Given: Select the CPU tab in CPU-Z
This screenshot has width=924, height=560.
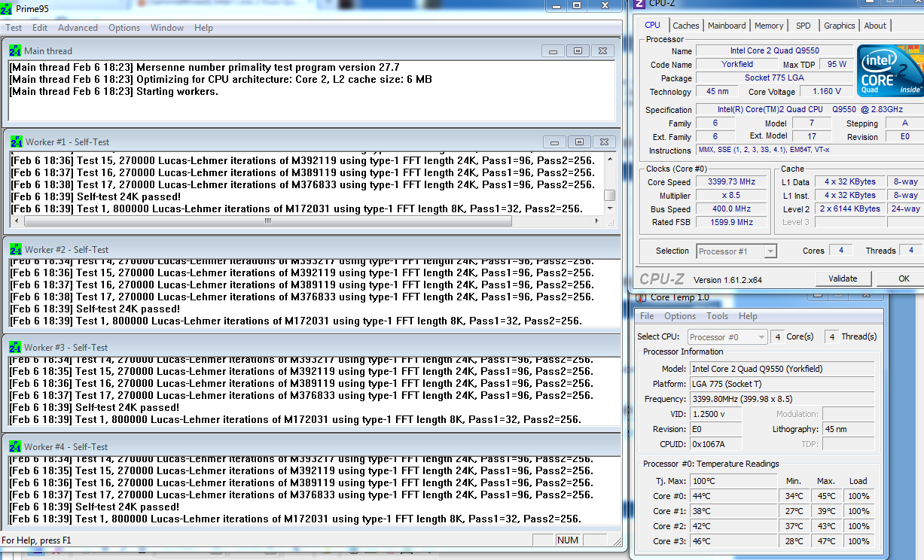Looking at the screenshot, I should tap(652, 25).
